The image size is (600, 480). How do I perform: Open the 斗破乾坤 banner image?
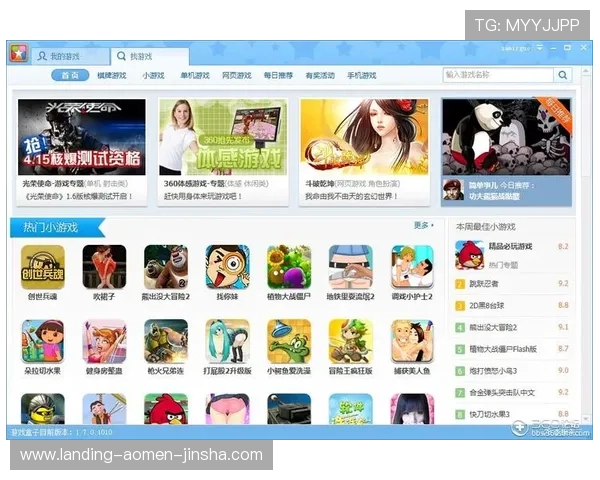[364, 137]
